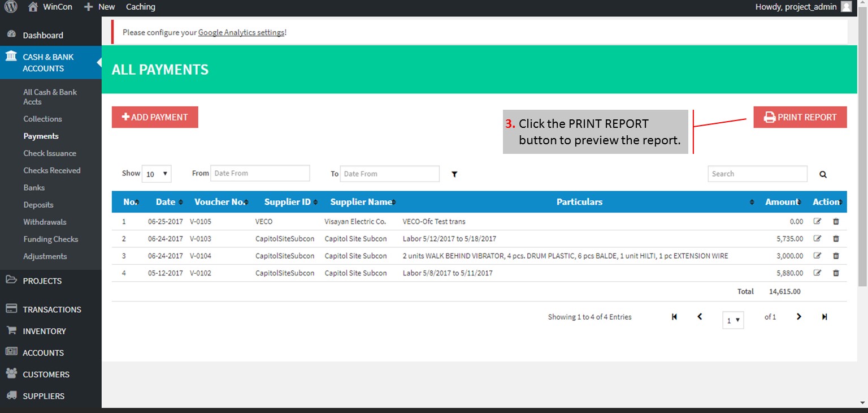Go to the last page of entries
This screenshot has width=868, height=413.
(824, 317)
